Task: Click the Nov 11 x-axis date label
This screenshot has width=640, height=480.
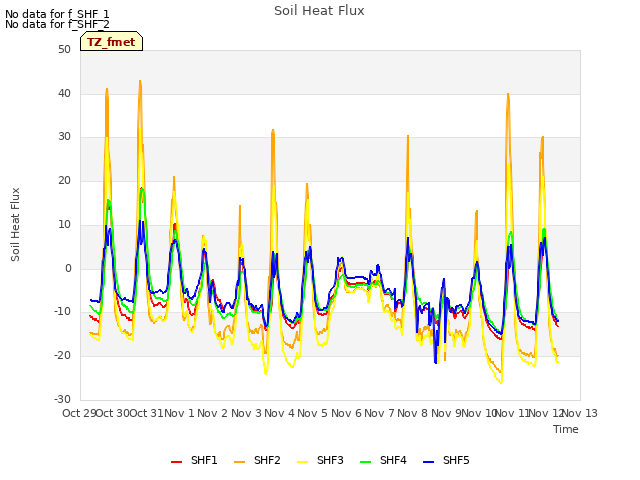Action: click(513, 413)
